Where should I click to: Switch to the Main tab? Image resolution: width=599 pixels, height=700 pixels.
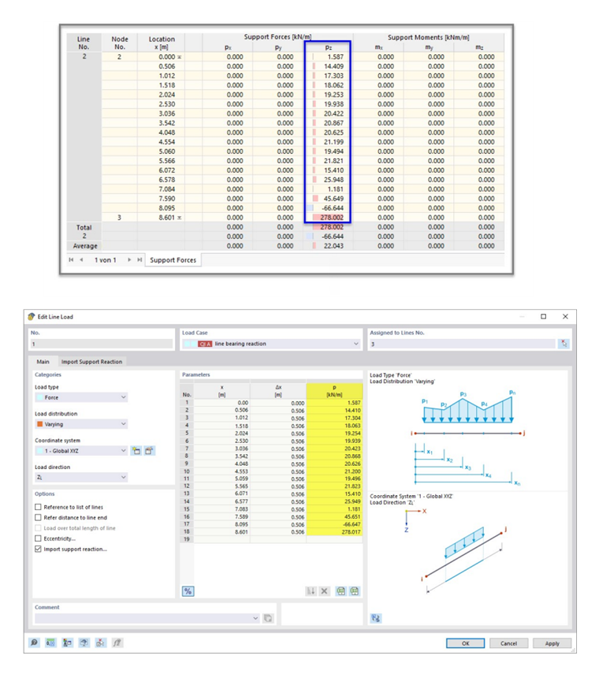(43, 362)
